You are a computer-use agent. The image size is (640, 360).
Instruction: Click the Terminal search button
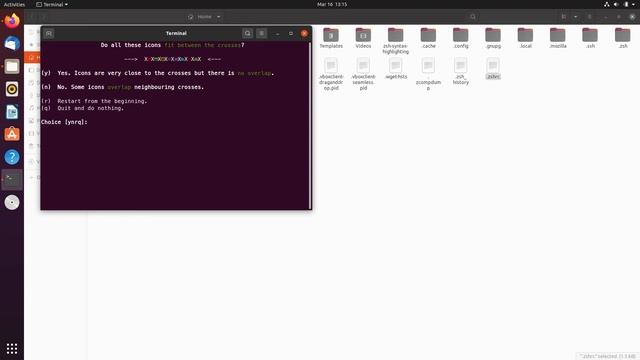click(x=247, y=33)
